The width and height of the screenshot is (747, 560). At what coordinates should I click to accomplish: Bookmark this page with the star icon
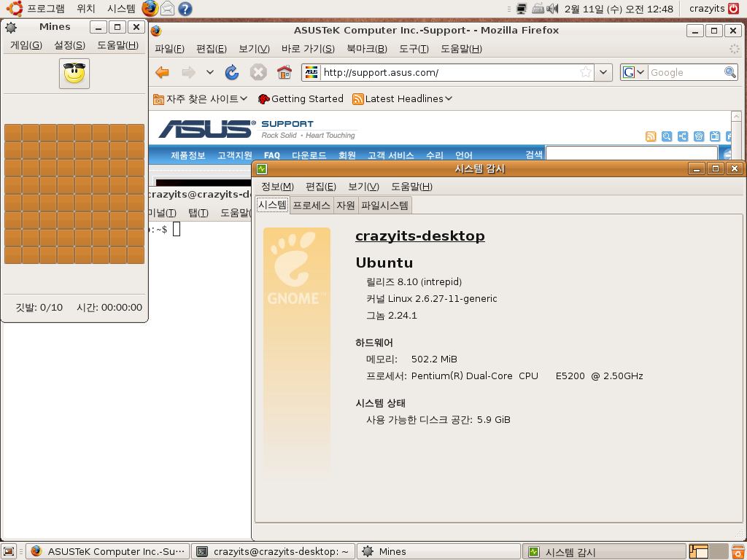point(586,72)
